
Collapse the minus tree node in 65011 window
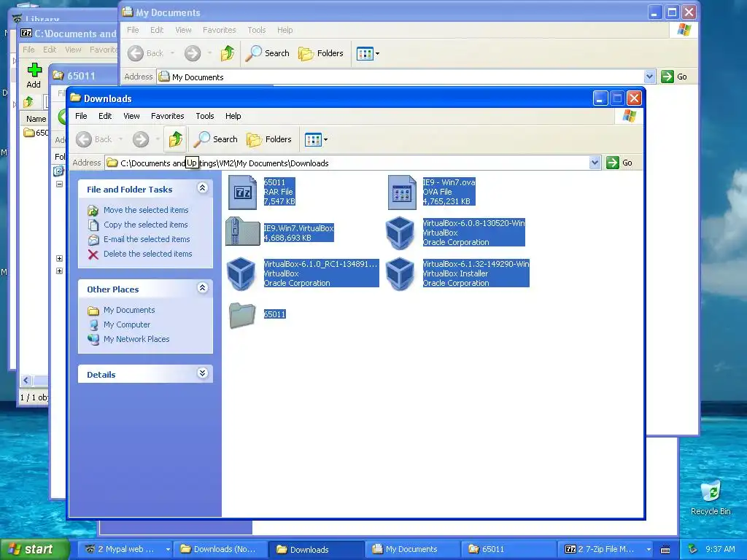click(60, 184)
